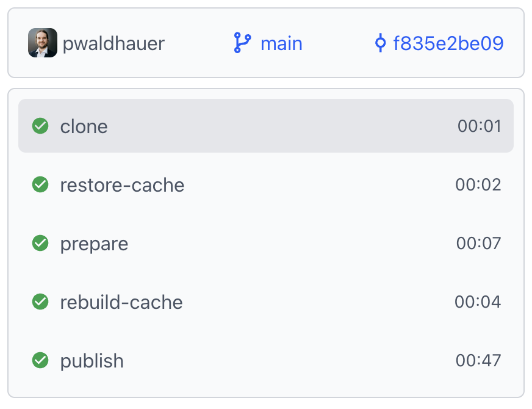Click the rebuild-cache success checkmark
Viewport: 532px width, 409px height.
point(40,302)
